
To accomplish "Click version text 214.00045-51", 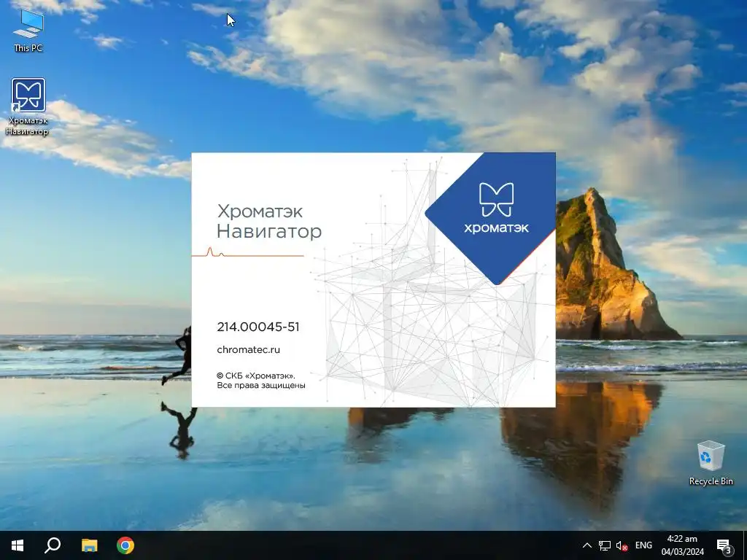I will 258,327.
